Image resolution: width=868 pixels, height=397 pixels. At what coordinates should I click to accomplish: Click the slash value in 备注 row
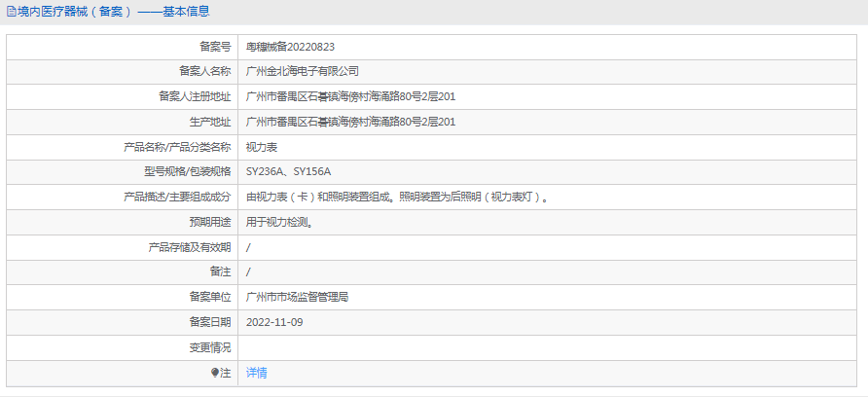(248, 272)
